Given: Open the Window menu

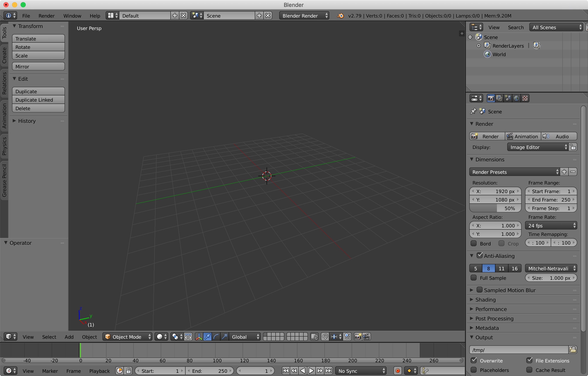Looking at the screenshot, I should pos(72,16).
